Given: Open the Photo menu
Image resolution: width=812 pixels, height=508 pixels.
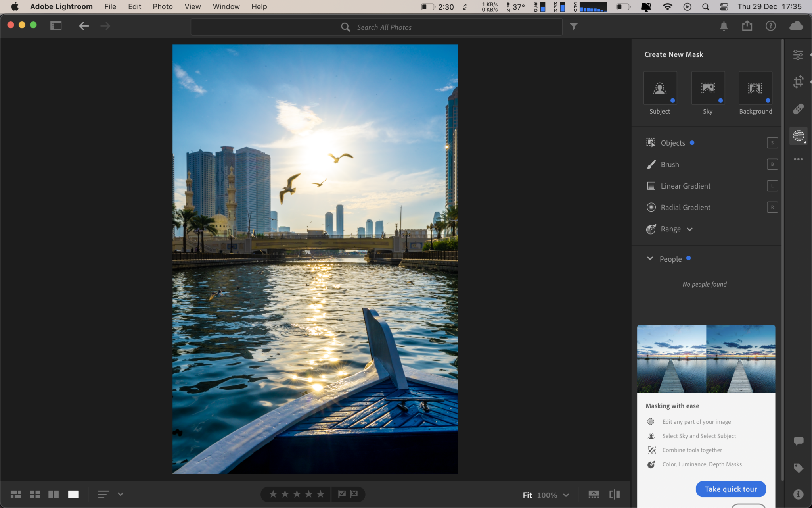Looking at the screenshot, I should tap(163, 6).
